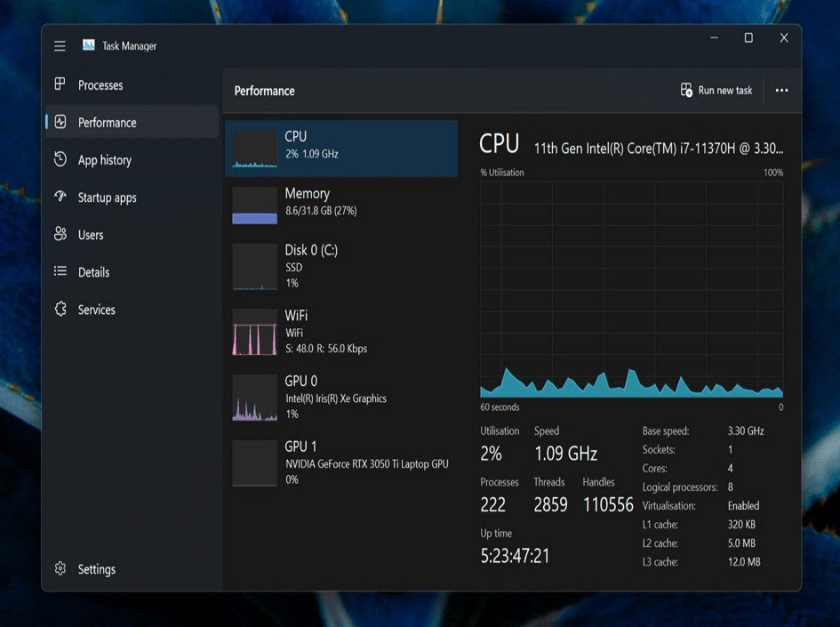Click the Speed value '1.09 GHz'
Screen dimensions: 840x627
pos(565,454)
